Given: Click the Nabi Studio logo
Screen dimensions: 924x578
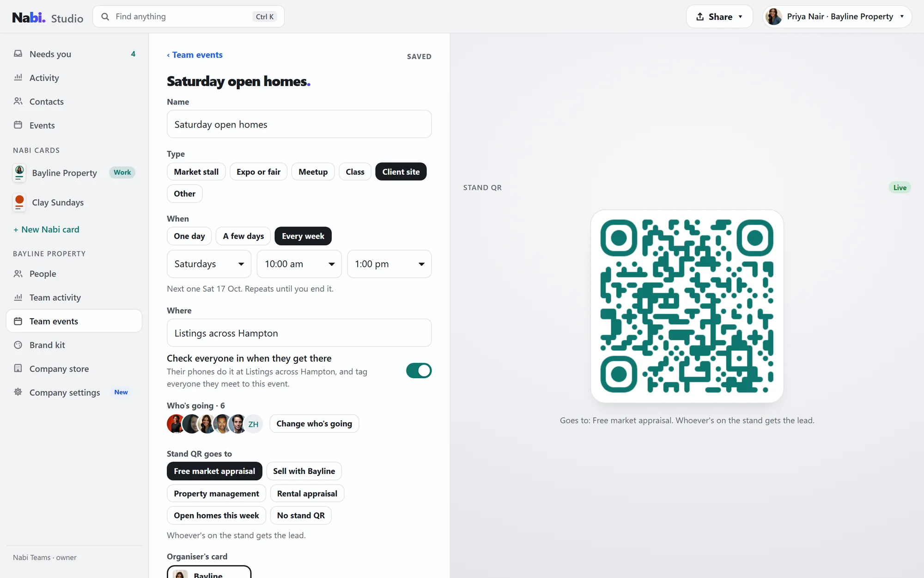Looking at the screenshot, I should (x=48, y=17).
